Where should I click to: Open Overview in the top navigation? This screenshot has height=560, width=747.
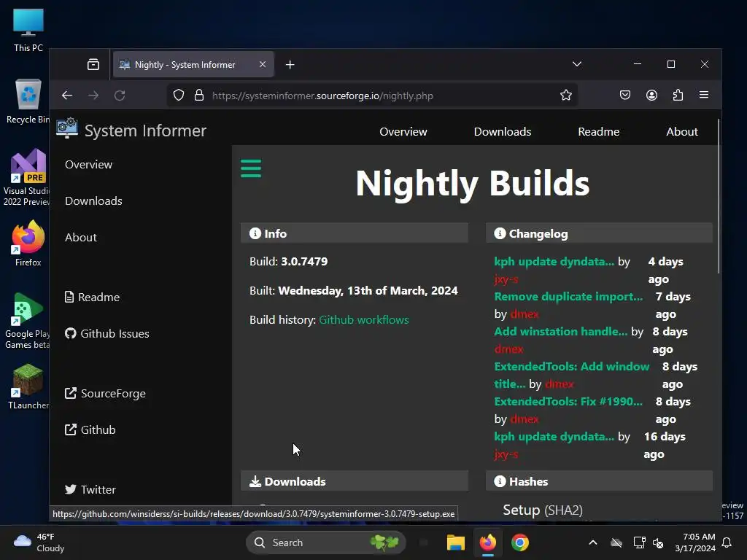403,132
